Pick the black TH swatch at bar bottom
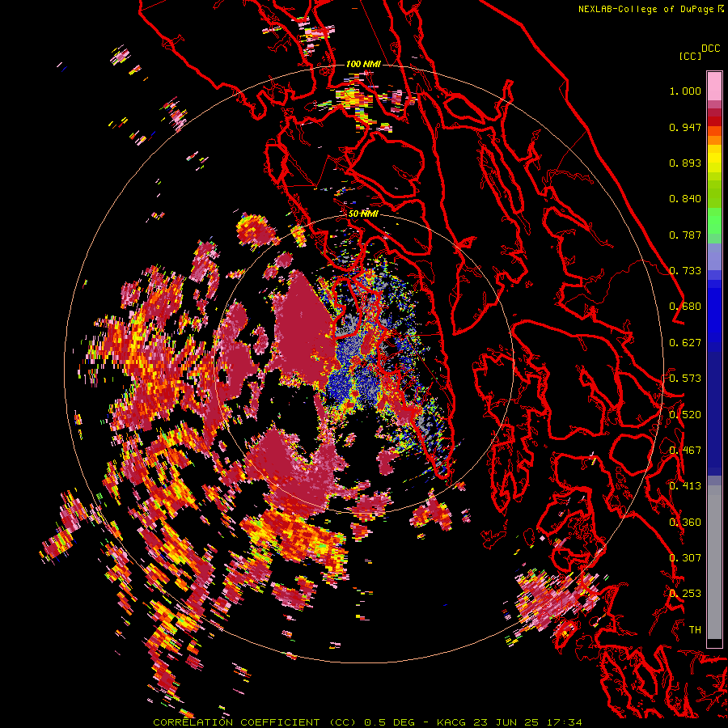The image size is (728, 728). pyautogui.click(x=714, y=643)
